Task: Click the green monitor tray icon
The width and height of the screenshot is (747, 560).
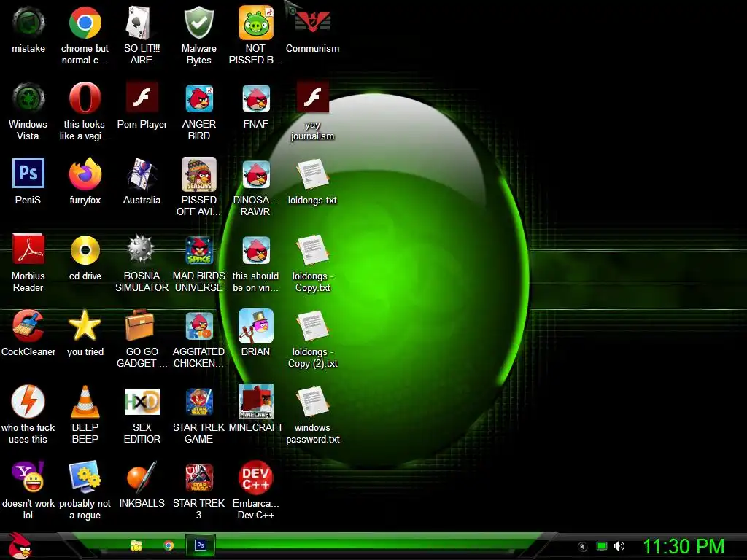Action: [602, 546]
